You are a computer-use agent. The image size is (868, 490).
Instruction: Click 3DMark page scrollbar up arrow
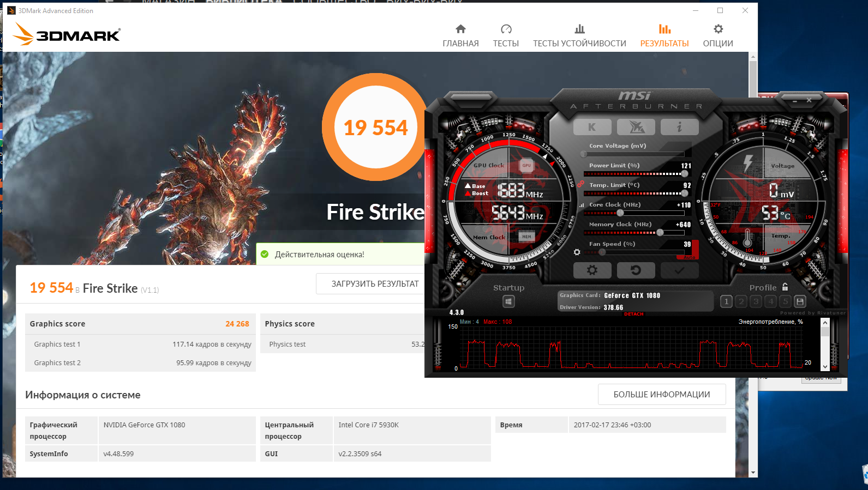[753, 56]
